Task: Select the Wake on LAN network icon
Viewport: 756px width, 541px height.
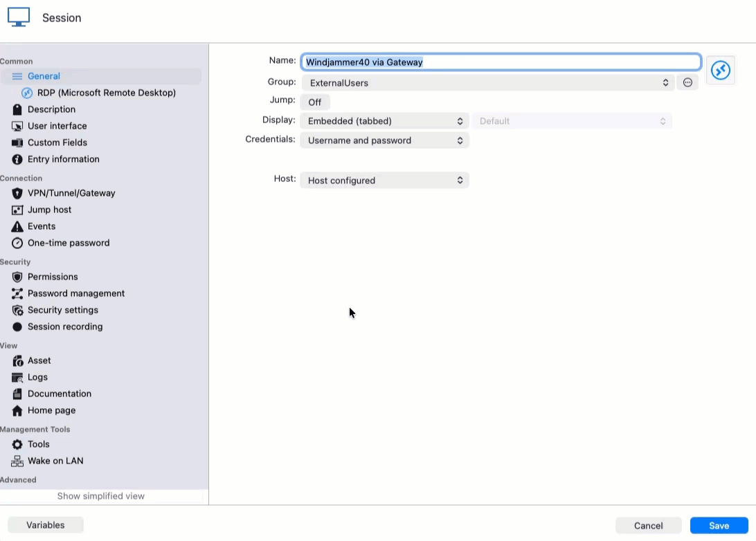Action: pyautogui.click(x=17, y=461)
